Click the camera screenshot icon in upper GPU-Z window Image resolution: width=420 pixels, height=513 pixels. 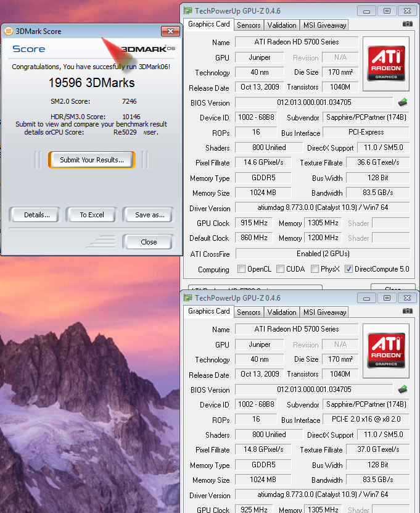pos(407,24)
